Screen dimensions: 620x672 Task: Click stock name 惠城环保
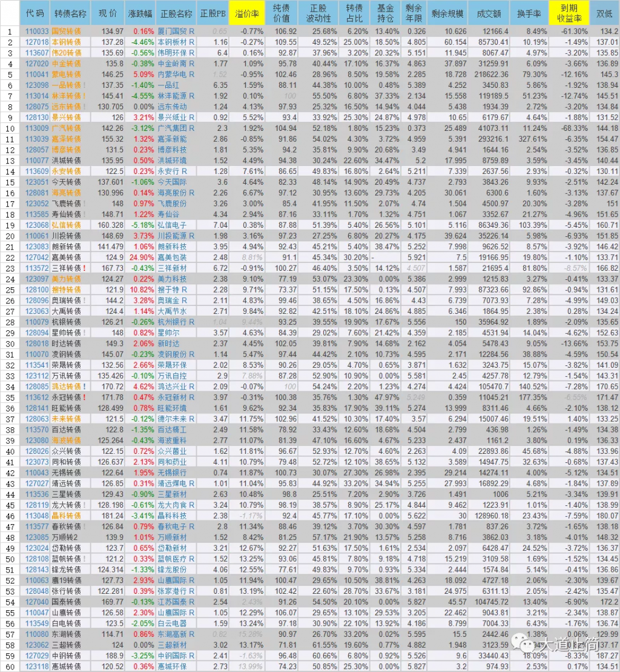click(x=172, y=666)
